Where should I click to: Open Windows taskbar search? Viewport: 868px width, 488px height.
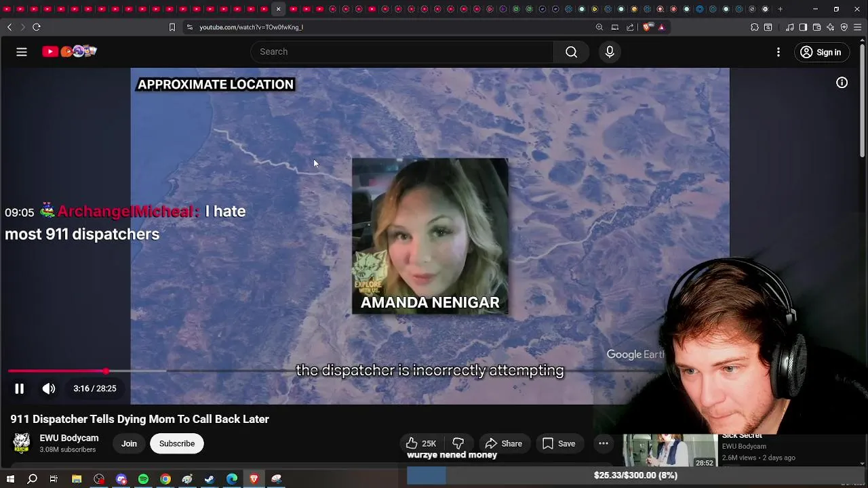pos(32,479)
